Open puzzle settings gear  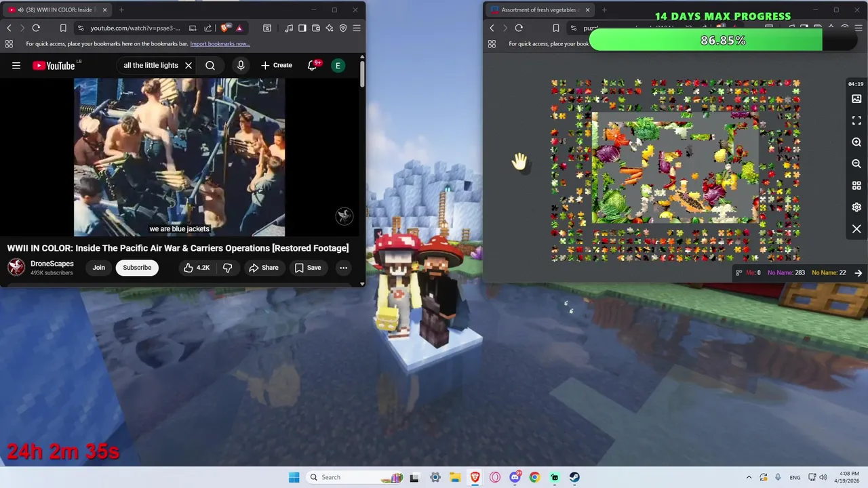[856, 207]
